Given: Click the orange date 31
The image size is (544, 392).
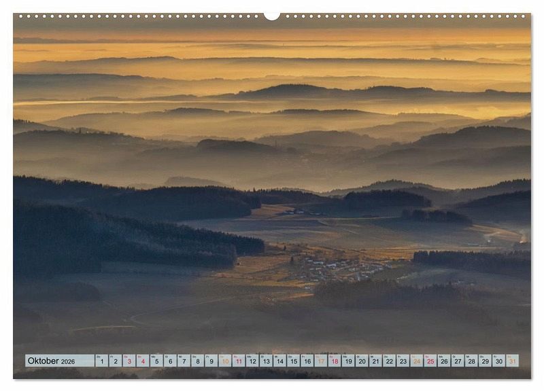Looking at the screenshot, I should point(513,361).
